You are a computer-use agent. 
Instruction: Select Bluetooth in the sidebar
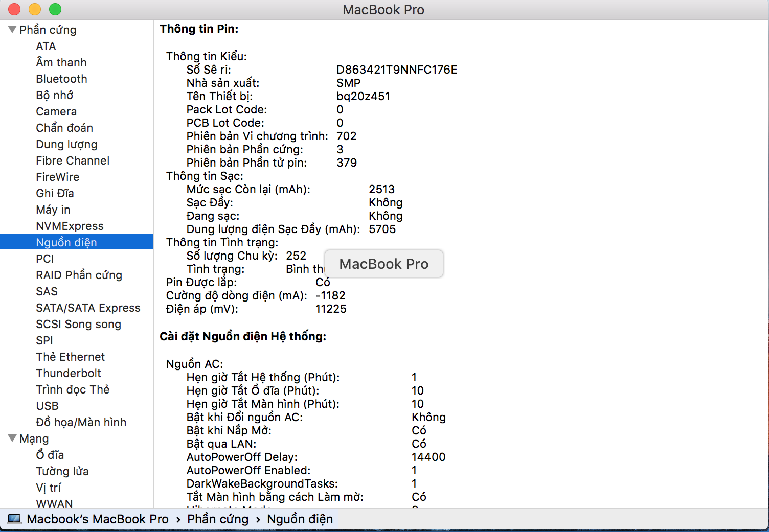61,79
